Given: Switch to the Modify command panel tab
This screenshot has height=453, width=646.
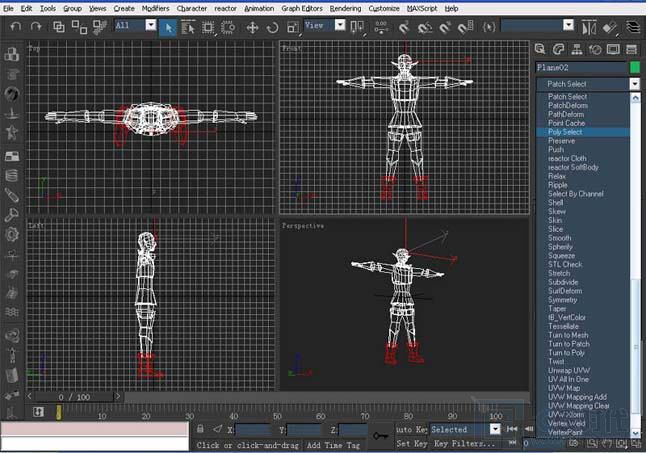Looking at the screenshot, I should (x=558, y=49).
